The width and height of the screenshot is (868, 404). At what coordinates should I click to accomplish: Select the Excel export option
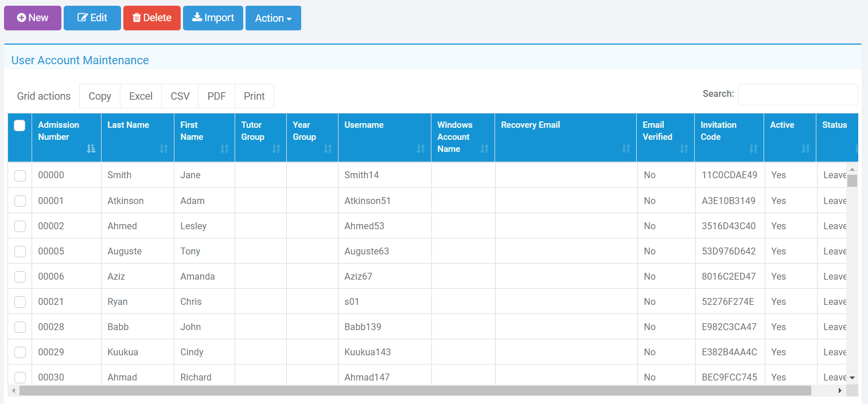pyautogui.click(x=141, y=96)
